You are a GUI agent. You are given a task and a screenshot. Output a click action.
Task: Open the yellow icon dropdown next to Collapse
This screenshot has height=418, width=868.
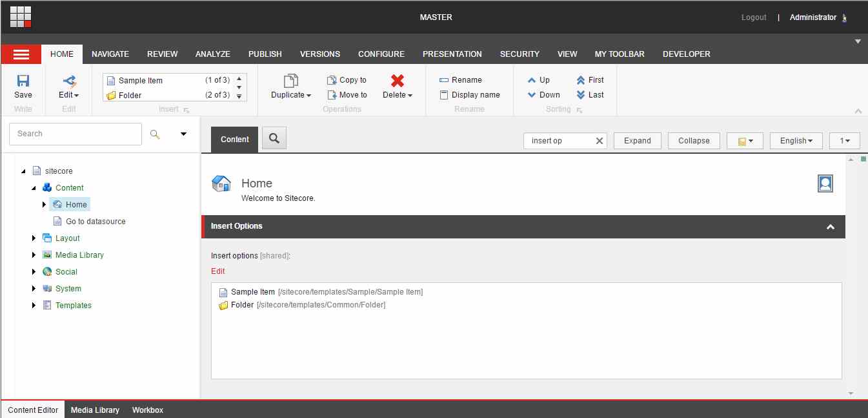pos(745,141)
